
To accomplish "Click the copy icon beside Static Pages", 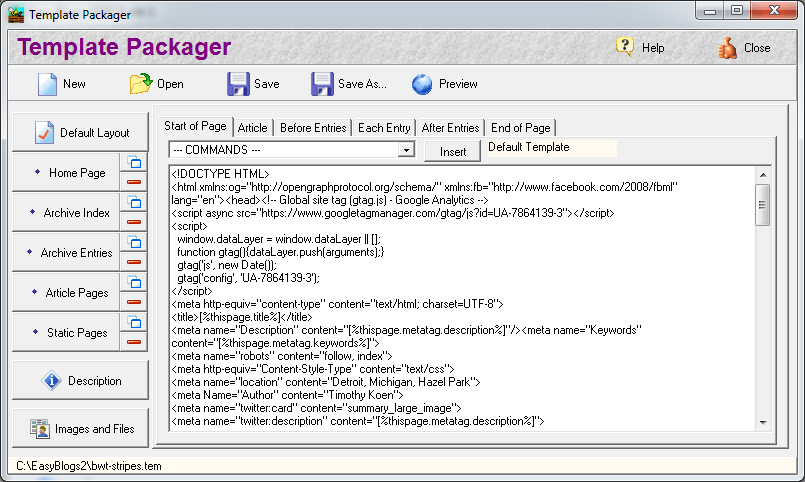I will coord(134,323).
